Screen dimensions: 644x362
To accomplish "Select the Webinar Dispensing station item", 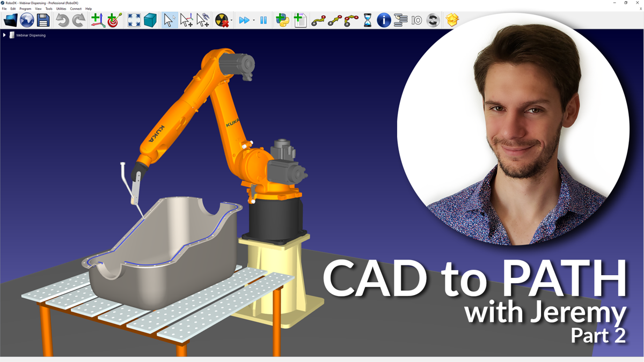I will pos(31,35).
